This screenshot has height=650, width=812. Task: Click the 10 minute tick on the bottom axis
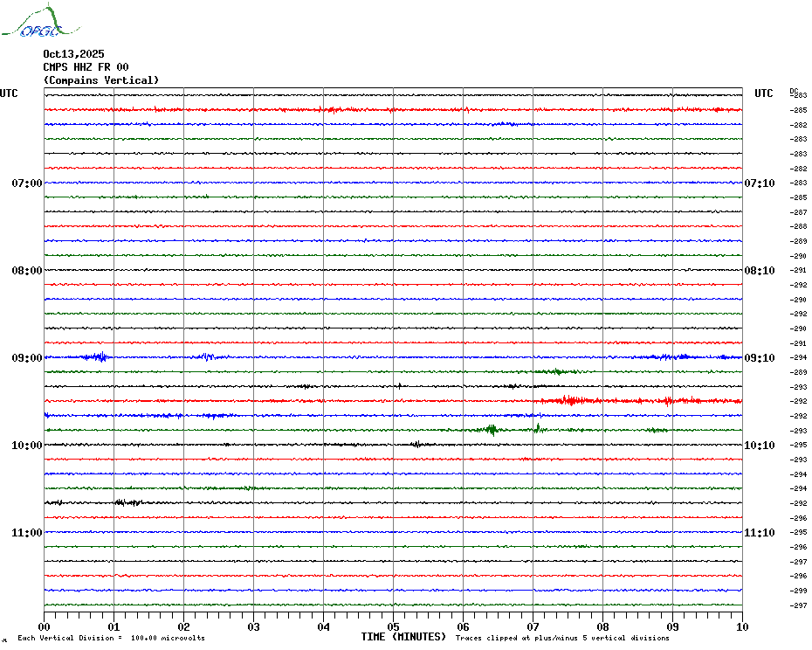[741, 626]
